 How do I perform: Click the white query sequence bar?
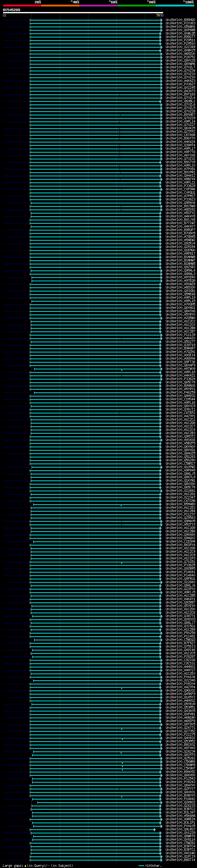pyautogui.click(x=83, y=13)
